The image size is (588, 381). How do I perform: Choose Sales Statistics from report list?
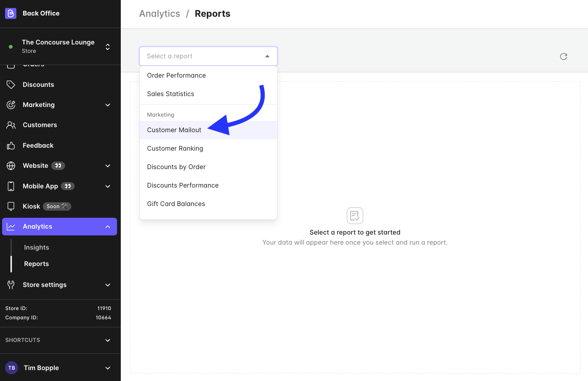(x=170, y=94)
